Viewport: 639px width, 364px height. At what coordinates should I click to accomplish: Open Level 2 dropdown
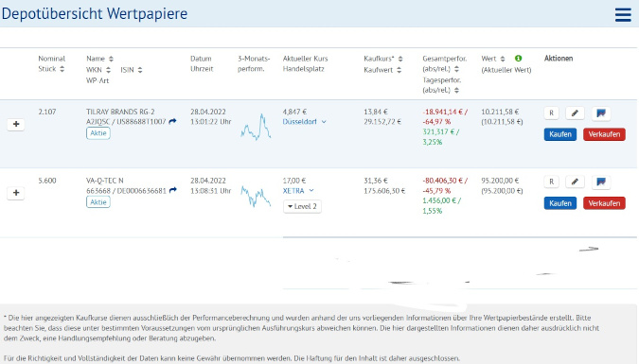coord(302,206)
